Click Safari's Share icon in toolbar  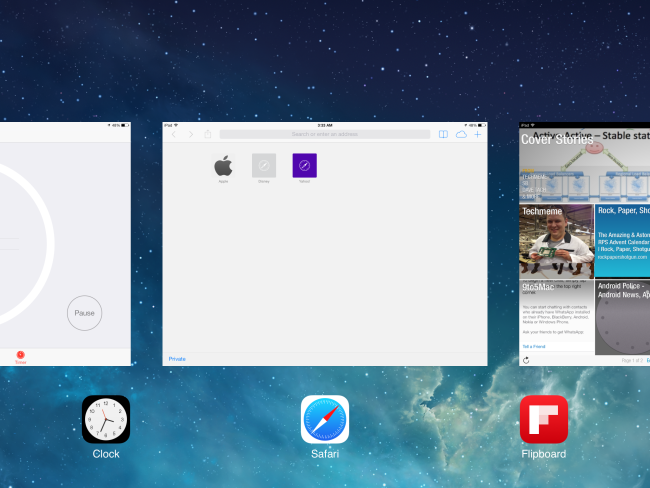208,134
